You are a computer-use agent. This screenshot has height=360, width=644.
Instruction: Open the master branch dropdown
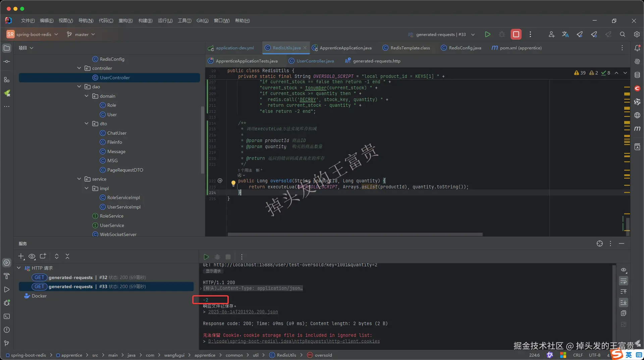(x=81, y=34)
